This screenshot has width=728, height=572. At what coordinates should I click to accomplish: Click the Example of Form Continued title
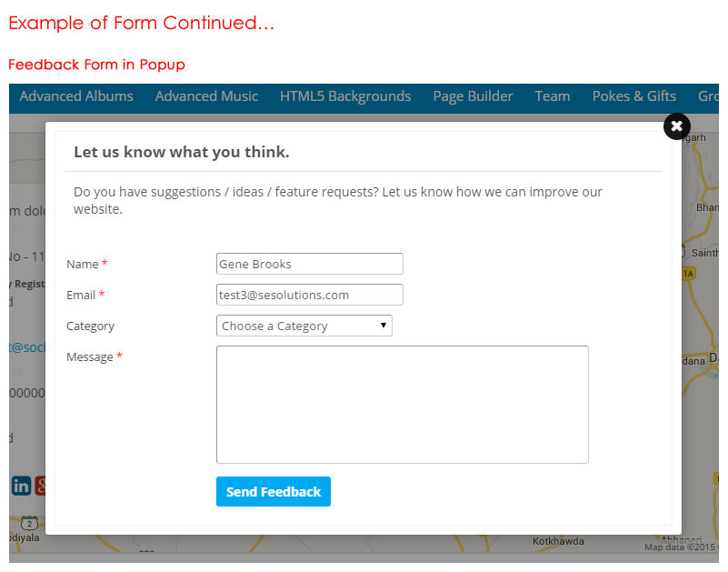pyautogui.click(x=141, y=24)
